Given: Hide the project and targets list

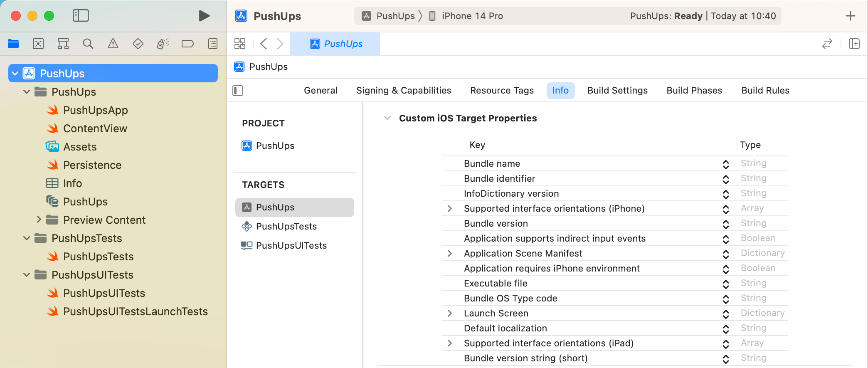Looking at the screenshot, I should click(238, 91).
